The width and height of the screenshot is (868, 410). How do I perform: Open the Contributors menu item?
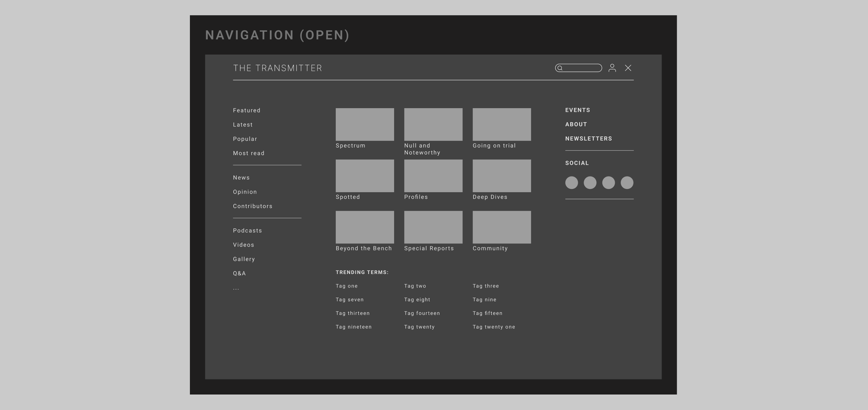coord(252,206)
